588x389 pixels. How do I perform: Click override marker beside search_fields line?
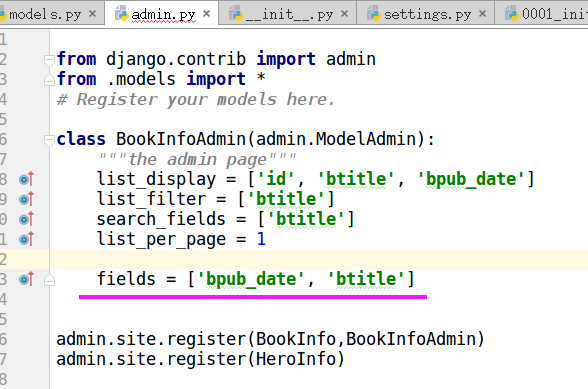(27, 219)
